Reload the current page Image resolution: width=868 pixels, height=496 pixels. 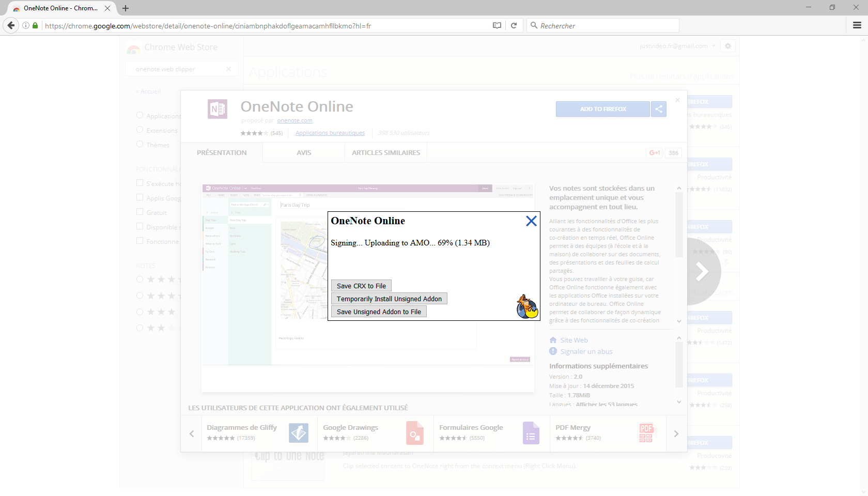click(514, 25)
